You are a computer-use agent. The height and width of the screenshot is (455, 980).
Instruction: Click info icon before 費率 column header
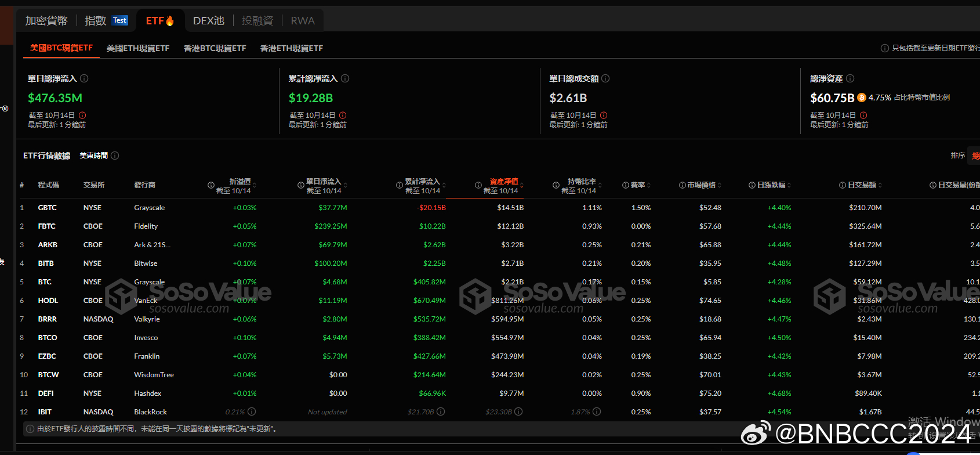(x=626, y=185)
